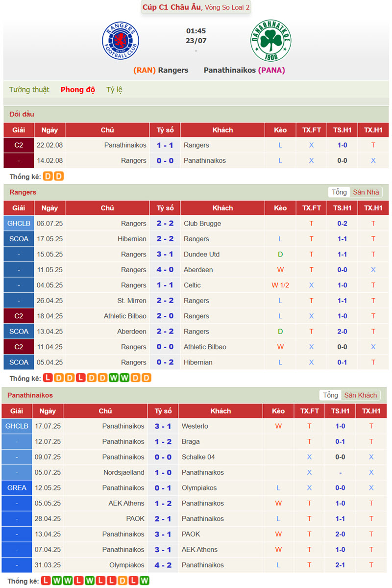Click the C2 badge on 18.04.25 row
This screenshot has width=392, height=588.
coord(19,316)
